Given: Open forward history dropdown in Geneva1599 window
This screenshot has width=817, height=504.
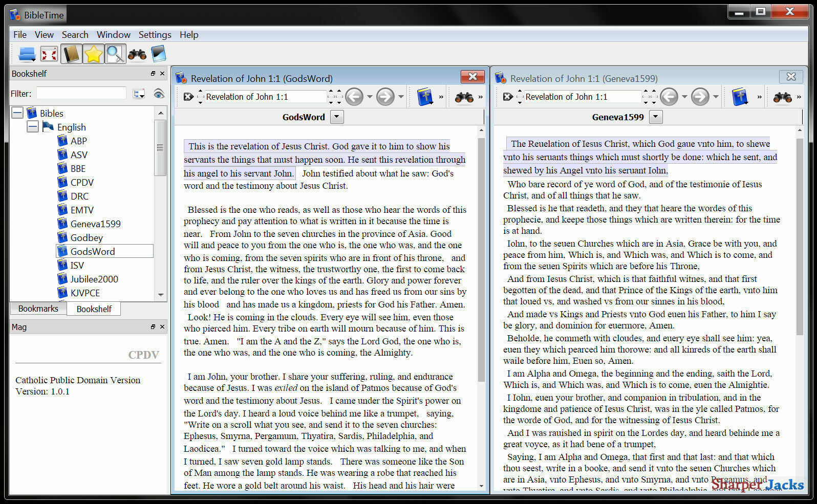Looking at the screenshot, I should tap(716, 97).
